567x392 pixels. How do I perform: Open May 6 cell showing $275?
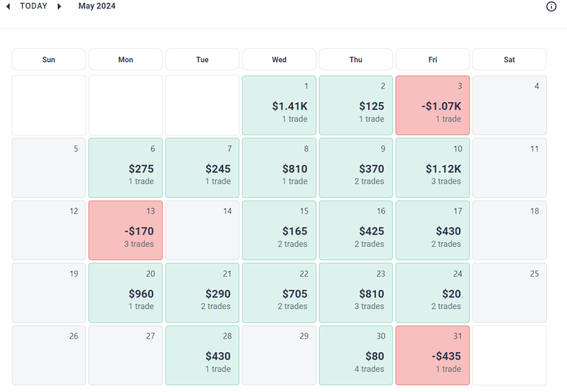point(126,168)
